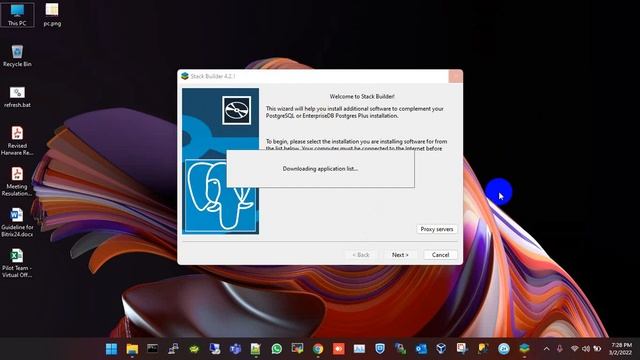
Task: Cancel the Stack Builder wizard
Action: point(440,255)
